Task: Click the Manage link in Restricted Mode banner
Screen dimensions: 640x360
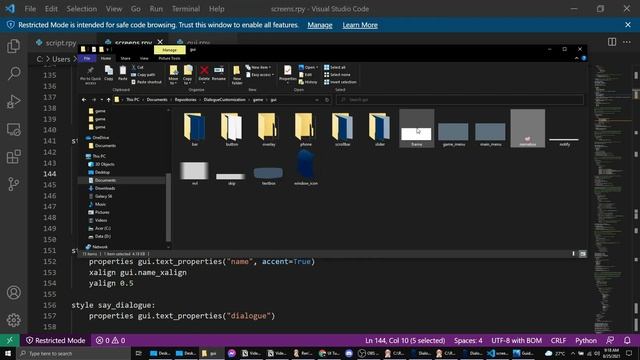Action: tap(320, 25)
